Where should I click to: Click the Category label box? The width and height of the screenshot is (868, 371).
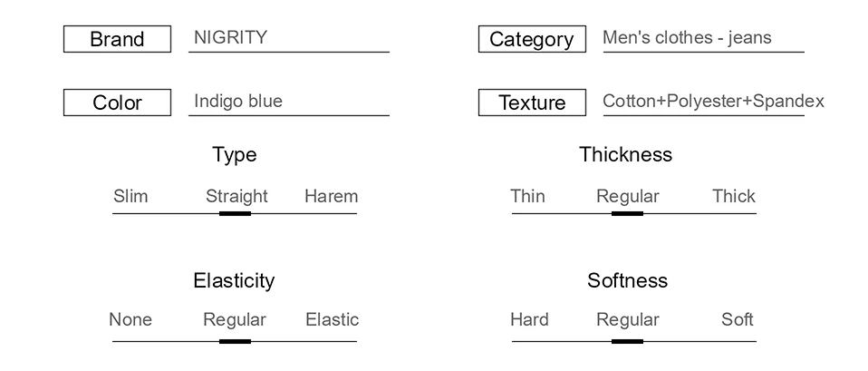pyautogui.click(x=532, y=39)
